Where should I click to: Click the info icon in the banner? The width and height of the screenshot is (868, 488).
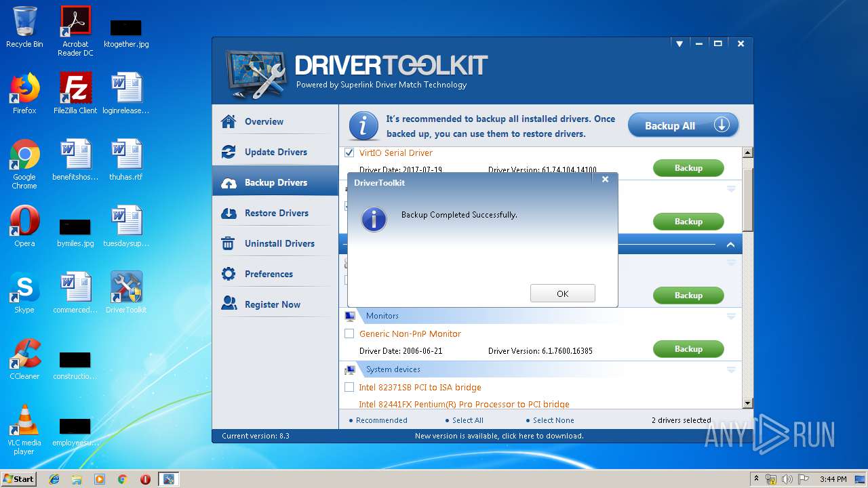363,125
